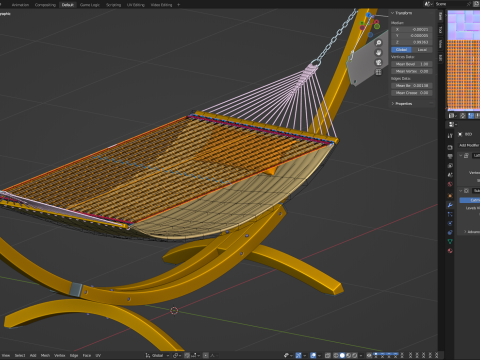This screenshot has width=480, height=360.
Task: Open the Tool tab in Properties editor
Action: click(450, 135)
